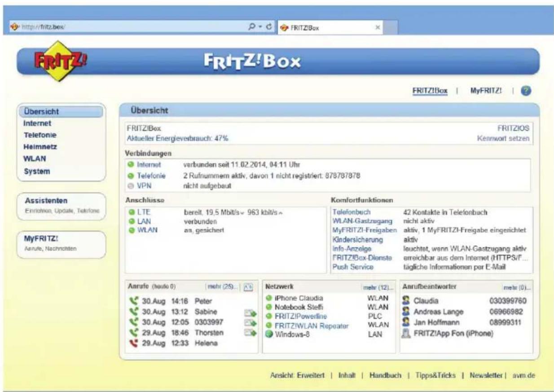Open the Handbuch footer link
Viewport: 554px width, 392px height.
click(385, 375)
